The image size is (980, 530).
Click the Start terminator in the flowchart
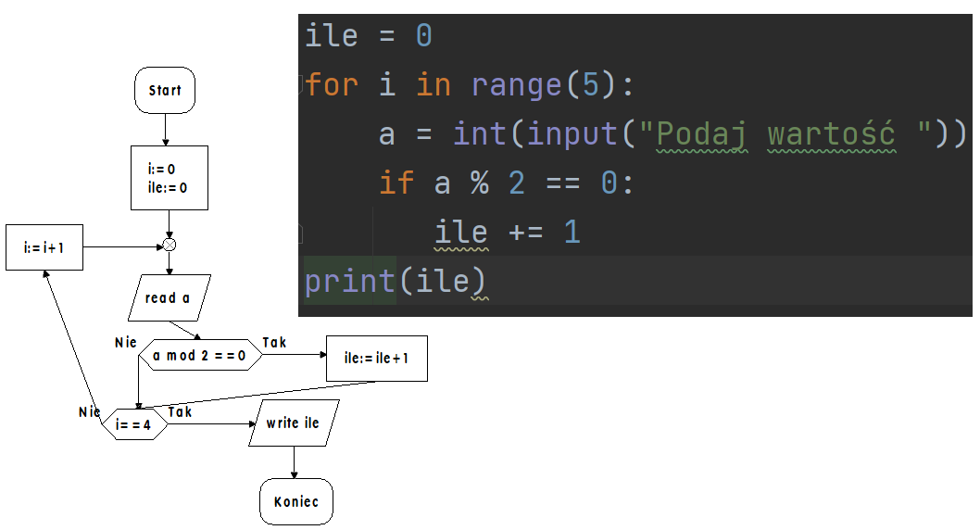click(x=165, y=90)
